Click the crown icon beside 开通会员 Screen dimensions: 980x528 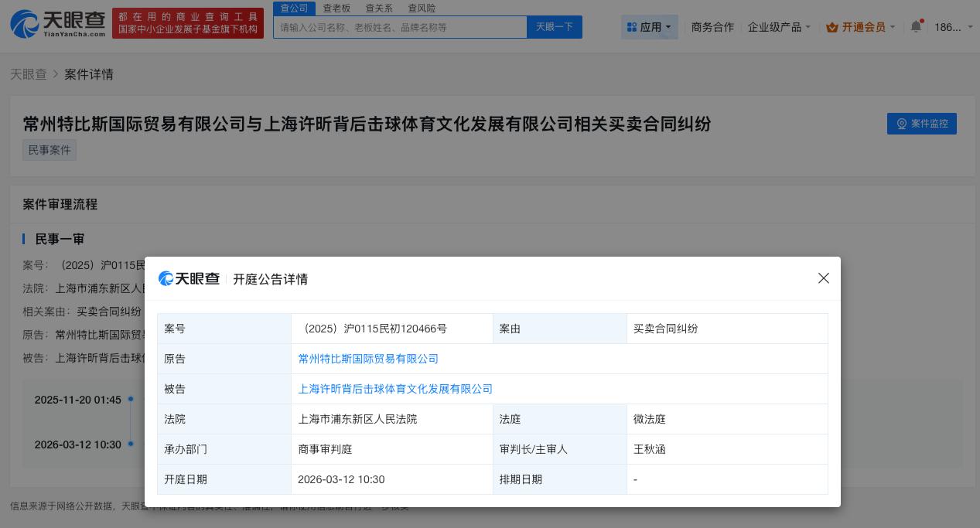pos(832,27)
